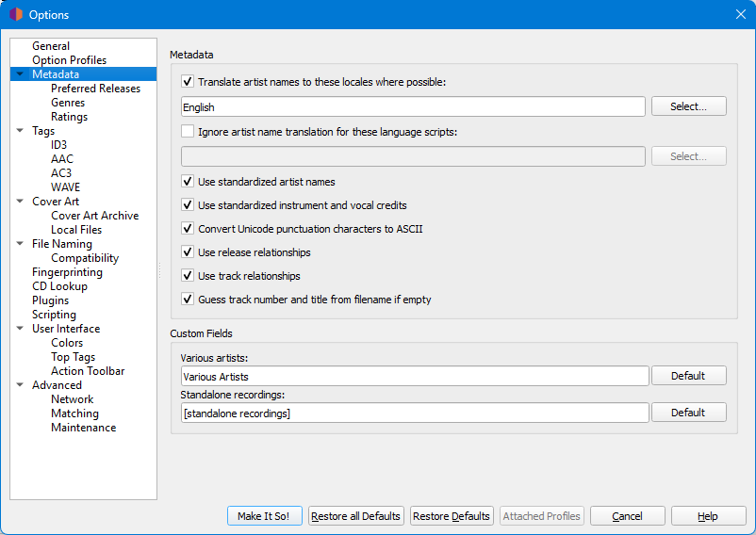Open Cover Art Archive settings
This screenshot has width=756, height=535.
95,216
